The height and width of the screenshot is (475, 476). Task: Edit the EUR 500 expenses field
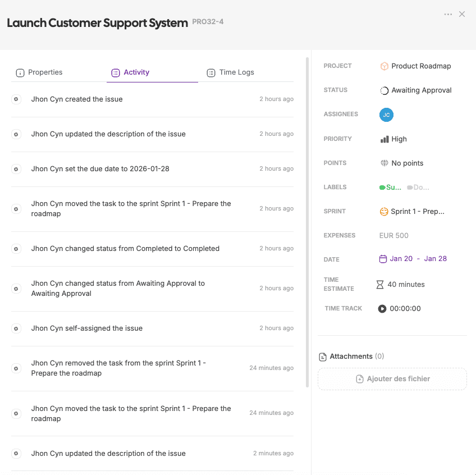tap(393, 235)
